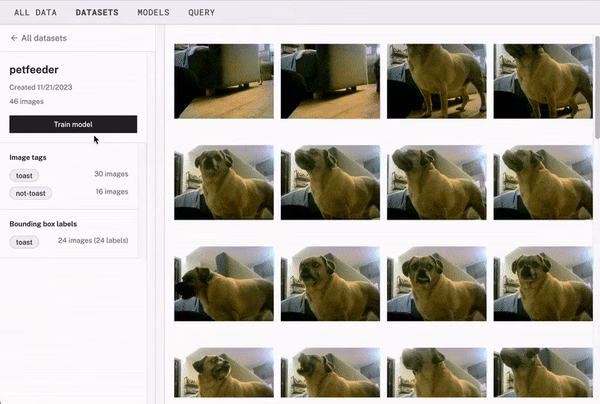600x404 pixels.
Task: Click the image grid vertical scrollbar
Action: pyautogui.click(x=597, y=88)
